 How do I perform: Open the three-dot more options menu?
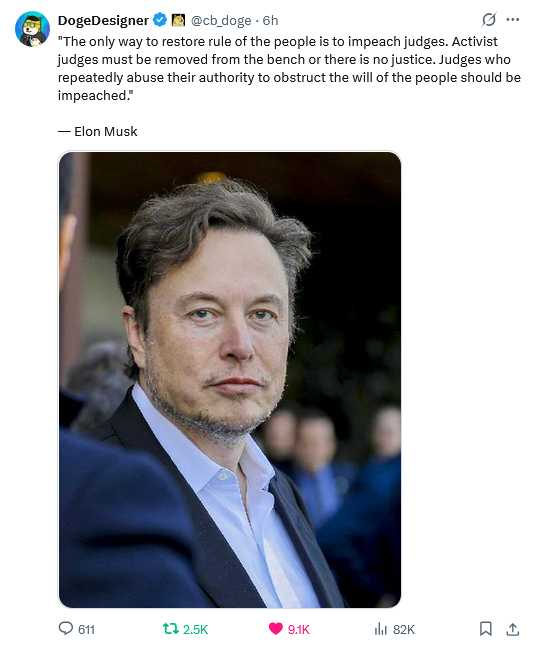point(513,19)
